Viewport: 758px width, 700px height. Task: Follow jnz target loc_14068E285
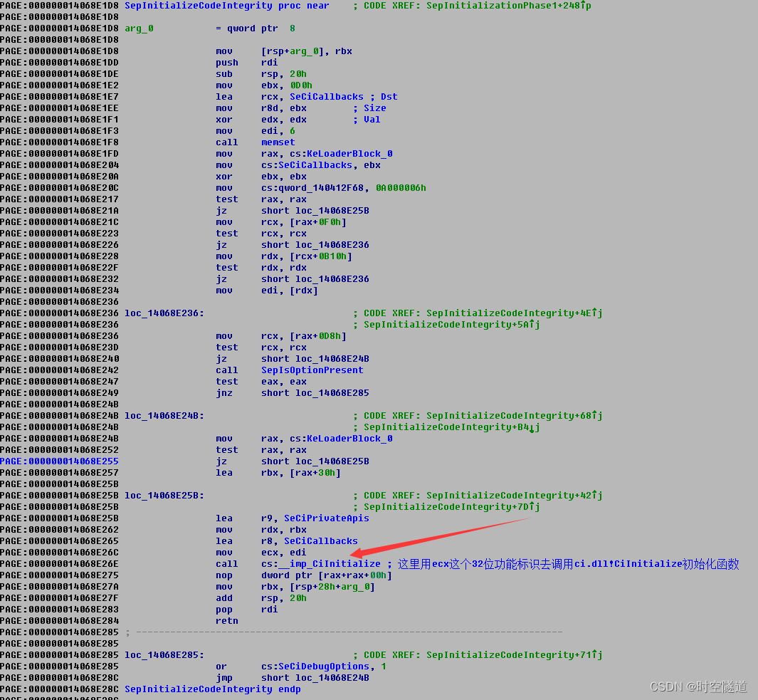[x=332, y=393]
